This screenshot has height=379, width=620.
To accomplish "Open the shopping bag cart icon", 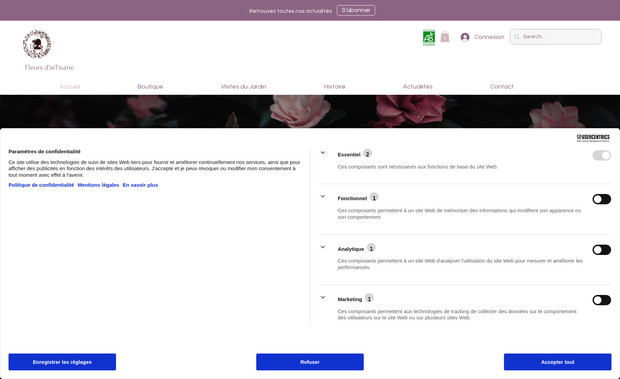I will click(x=445, y=37).
